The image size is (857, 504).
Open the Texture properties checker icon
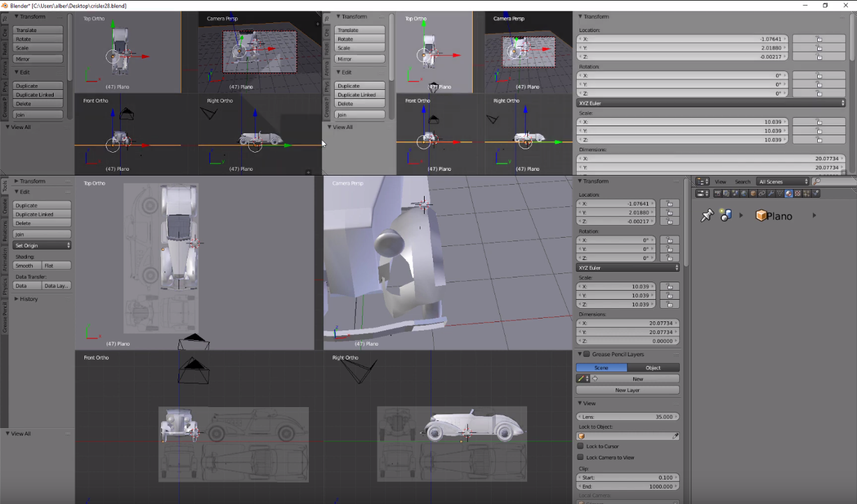click(798, 193)
